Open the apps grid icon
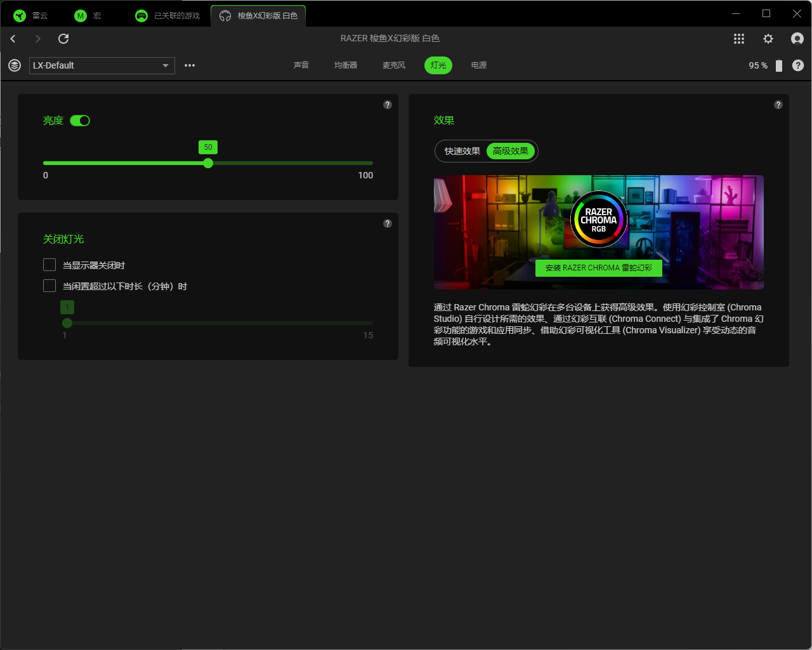Screen dimensions: 812x650 [739, 39]
